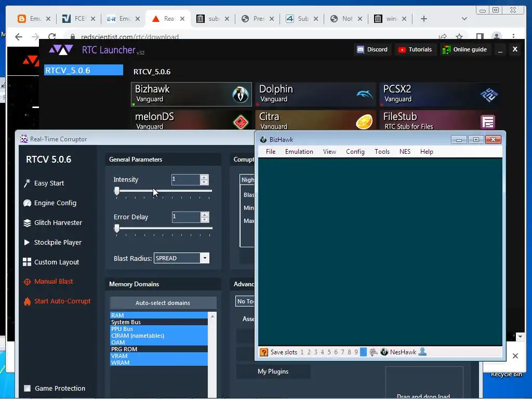532x399 pixels.
Task: Launch Citra Vanguard emulator tile
Action: coord(315,120)
